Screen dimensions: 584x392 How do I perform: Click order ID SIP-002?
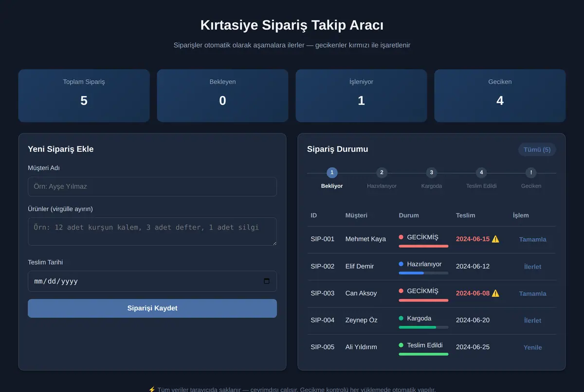coord(323,266)
